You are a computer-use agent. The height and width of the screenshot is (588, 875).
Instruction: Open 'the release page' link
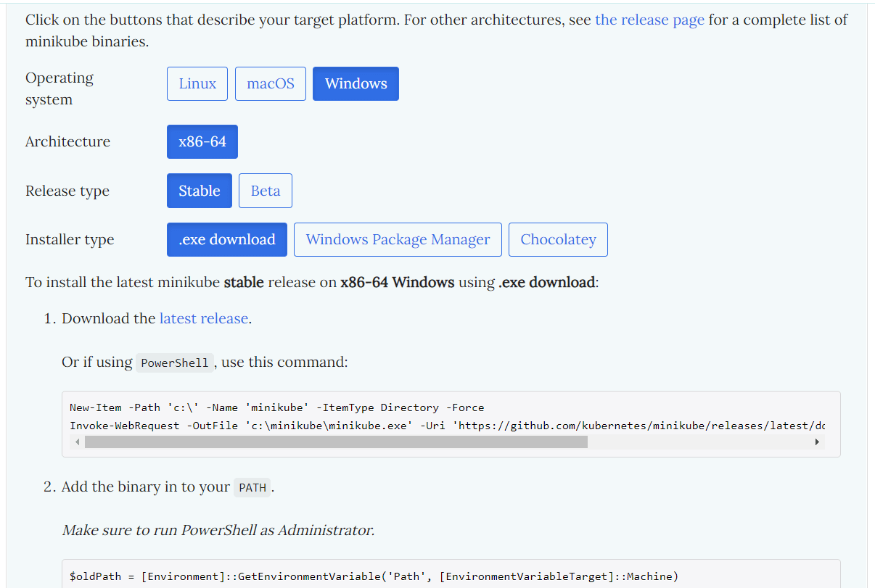pos(649,20)
